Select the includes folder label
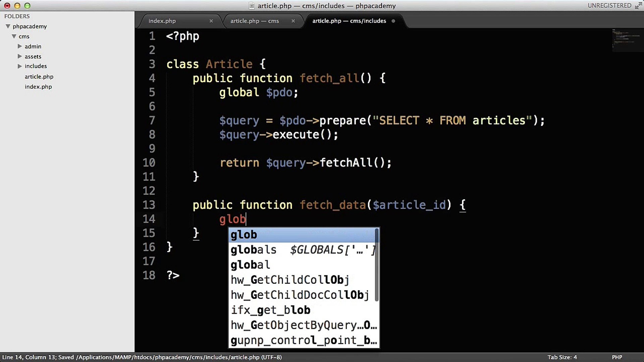Viewport: 644px width, 362px height. pos(36,66)
